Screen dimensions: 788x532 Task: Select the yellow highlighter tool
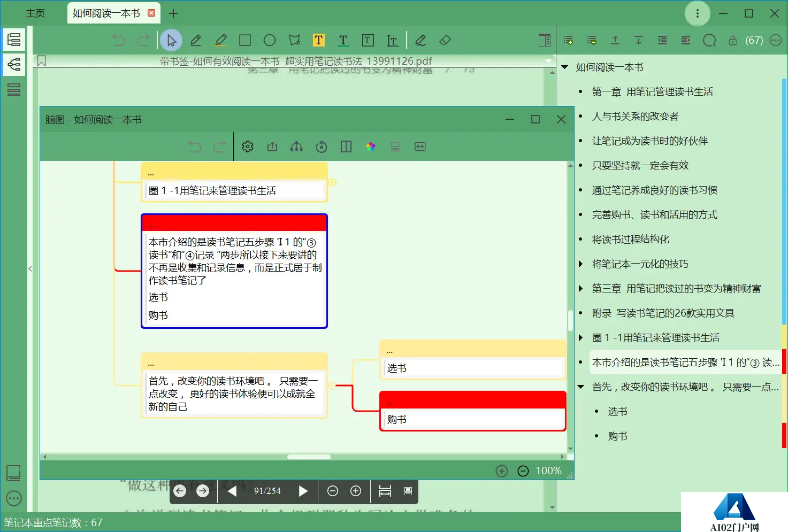click(x=220, y=40)
